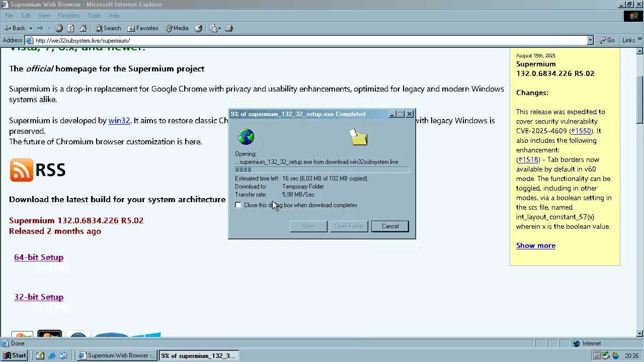Launch Internet Explorer from quick launch
Screen dimensions: 644x362
[x=52, y=355]
